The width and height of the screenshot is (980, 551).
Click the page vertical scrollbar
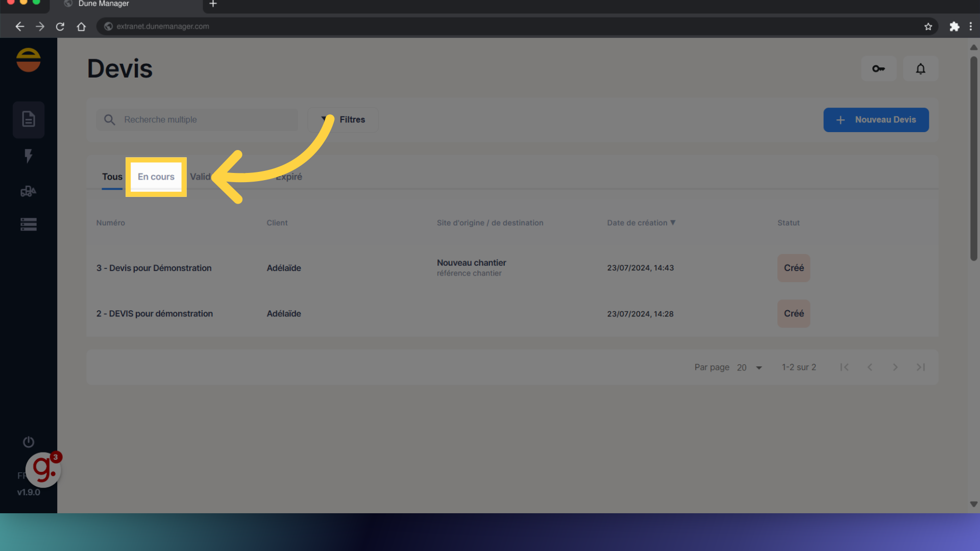[x=973, y=158]
